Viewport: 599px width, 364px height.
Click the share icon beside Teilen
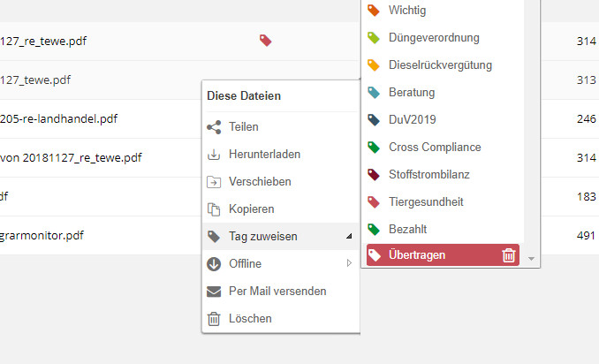[214, 127]
